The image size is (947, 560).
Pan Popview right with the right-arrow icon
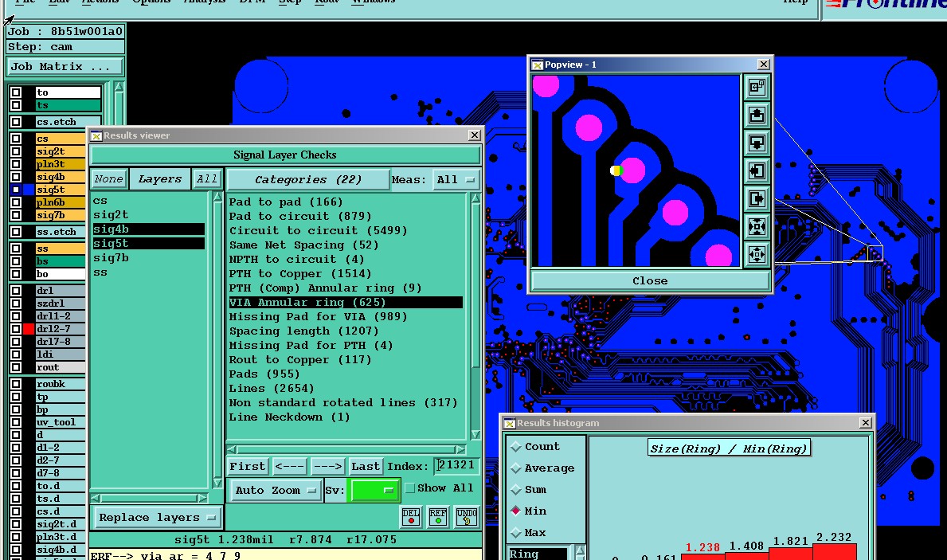click(x=757, y=199)
